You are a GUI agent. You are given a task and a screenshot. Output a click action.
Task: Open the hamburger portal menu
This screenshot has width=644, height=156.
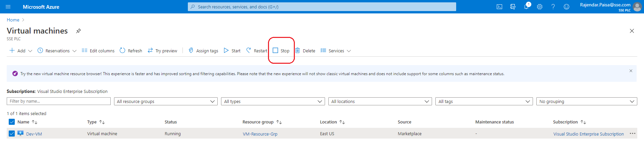click(8, 7)
